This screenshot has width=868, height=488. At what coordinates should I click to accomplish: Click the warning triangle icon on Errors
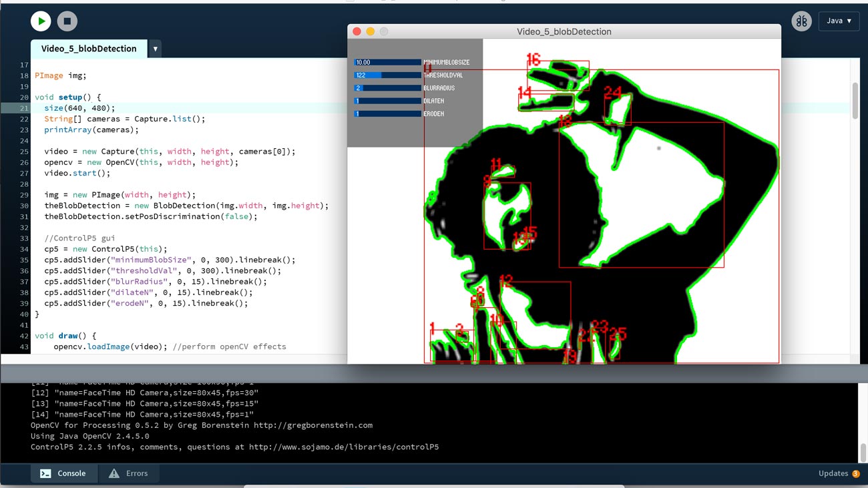point(114,473)
